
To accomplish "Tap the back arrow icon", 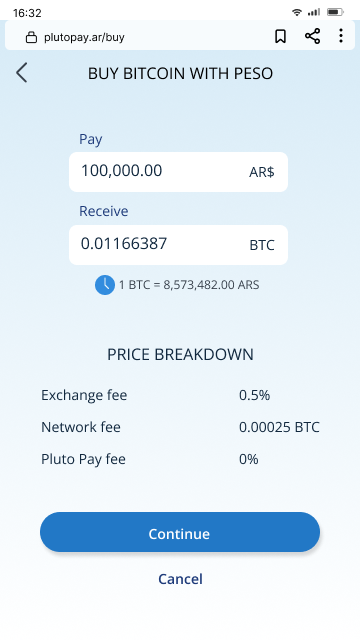I will (x=22, y=73).
